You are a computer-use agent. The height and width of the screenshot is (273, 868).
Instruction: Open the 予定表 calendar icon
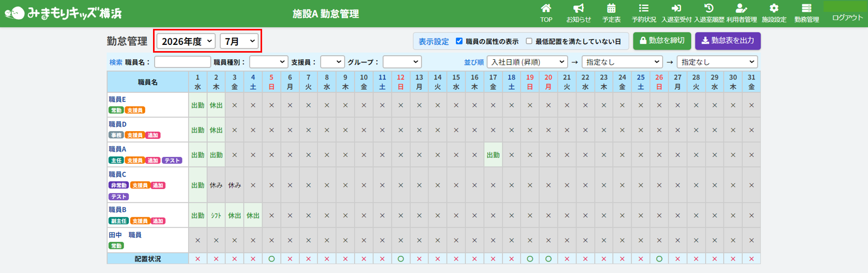pos(611,13)
